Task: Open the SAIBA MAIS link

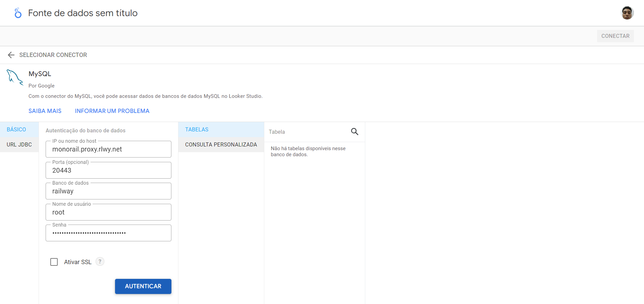Action: [x=45, y=111]
